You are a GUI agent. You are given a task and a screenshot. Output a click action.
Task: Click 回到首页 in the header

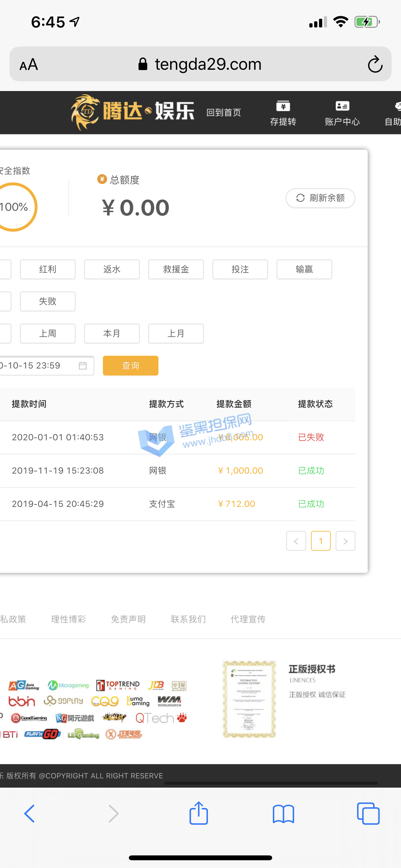(x=223, y=113)
